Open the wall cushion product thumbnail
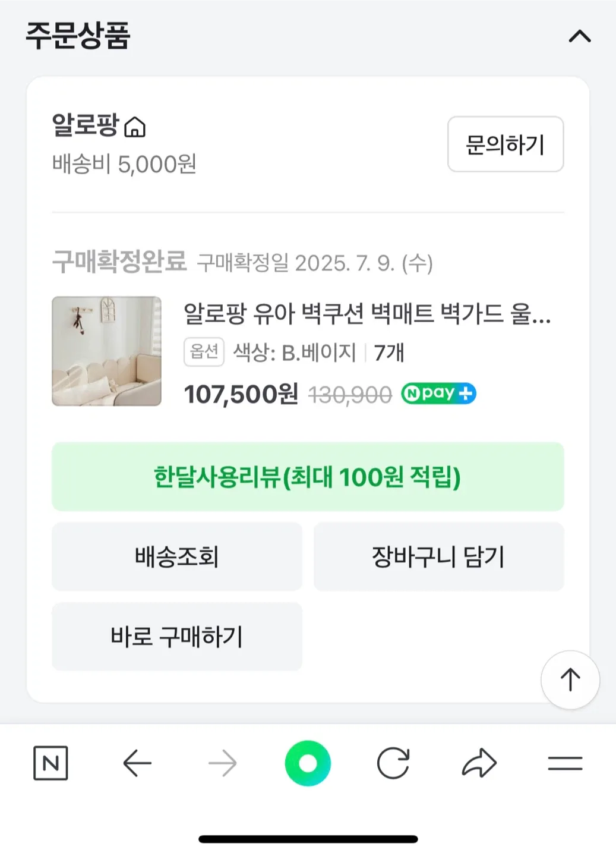 [107, 351]
